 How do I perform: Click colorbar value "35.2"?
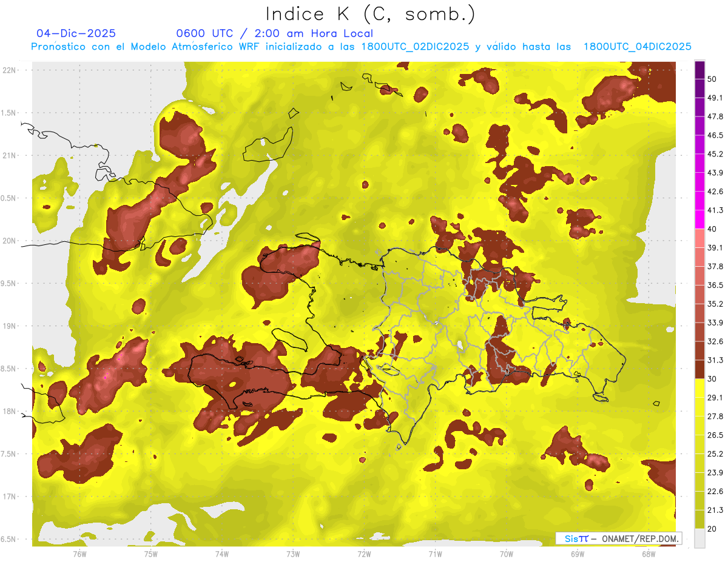click(x=715, y=304)
